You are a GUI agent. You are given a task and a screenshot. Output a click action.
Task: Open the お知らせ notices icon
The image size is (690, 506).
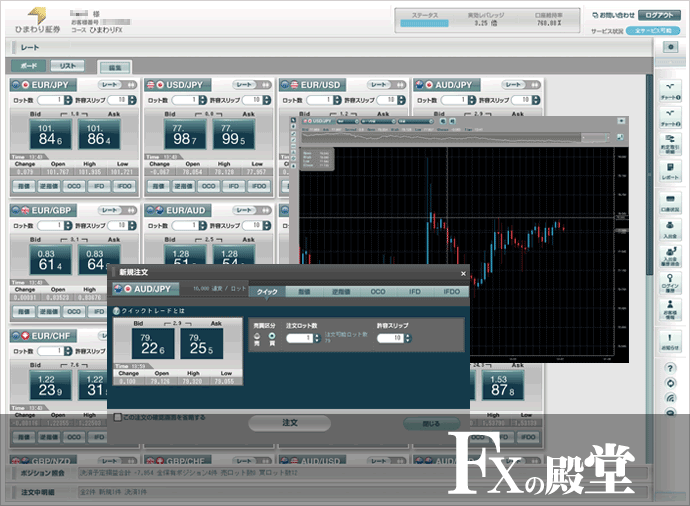point(670,341)
